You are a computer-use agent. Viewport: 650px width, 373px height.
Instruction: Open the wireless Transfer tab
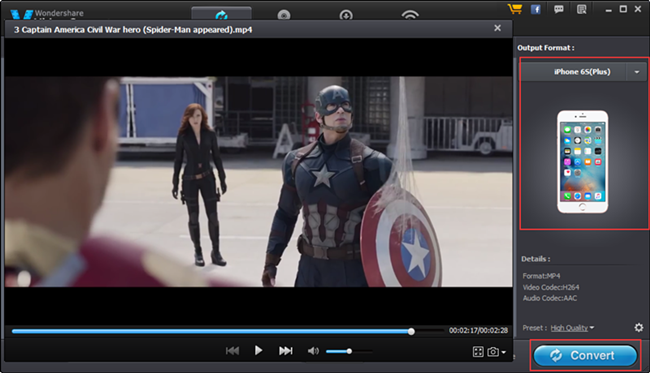tap(410, 15)
